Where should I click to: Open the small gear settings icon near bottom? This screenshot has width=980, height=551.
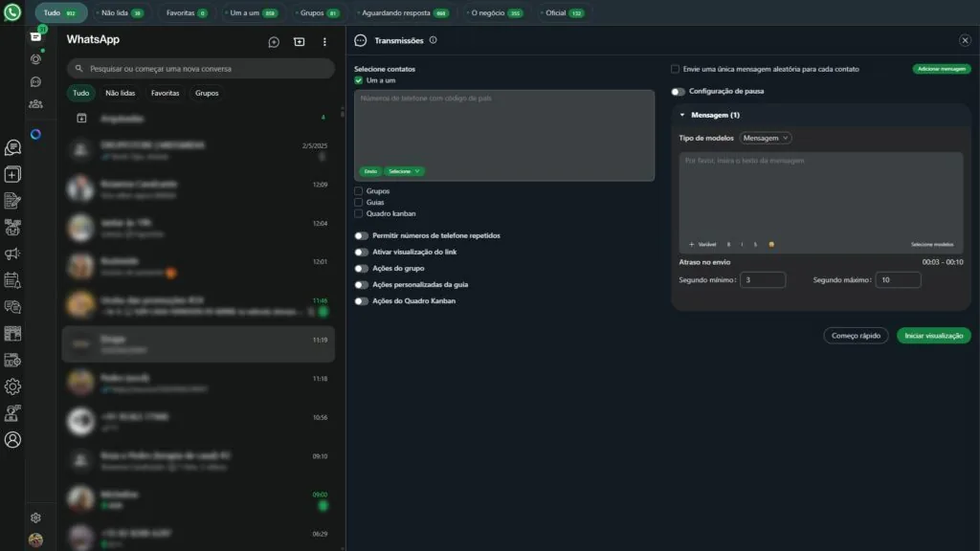point(35,518)
